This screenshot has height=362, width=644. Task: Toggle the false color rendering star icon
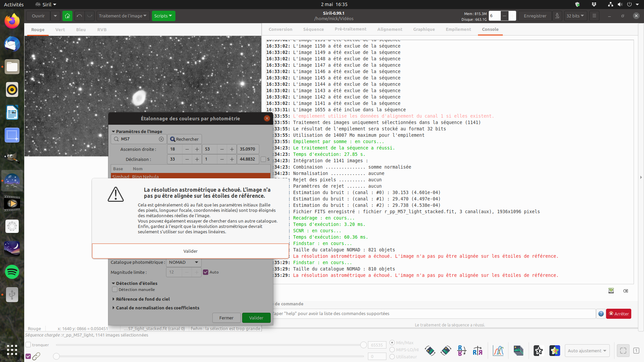554,351
